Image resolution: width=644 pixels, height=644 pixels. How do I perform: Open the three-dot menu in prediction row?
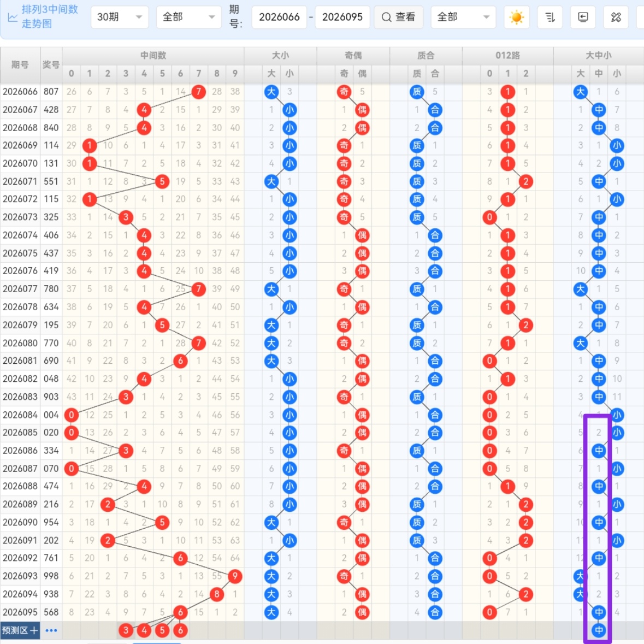tap(51, 630)
